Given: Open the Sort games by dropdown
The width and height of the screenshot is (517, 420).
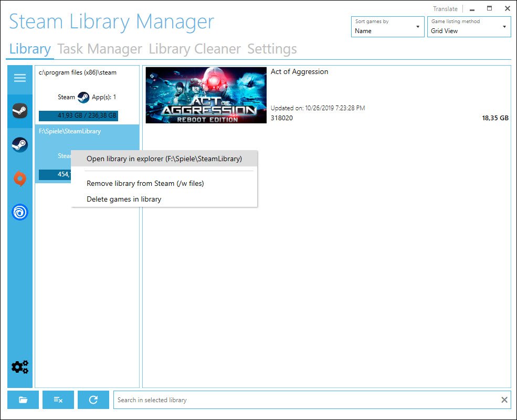Looking at the screenshot, I should click(x=387, y=27).
